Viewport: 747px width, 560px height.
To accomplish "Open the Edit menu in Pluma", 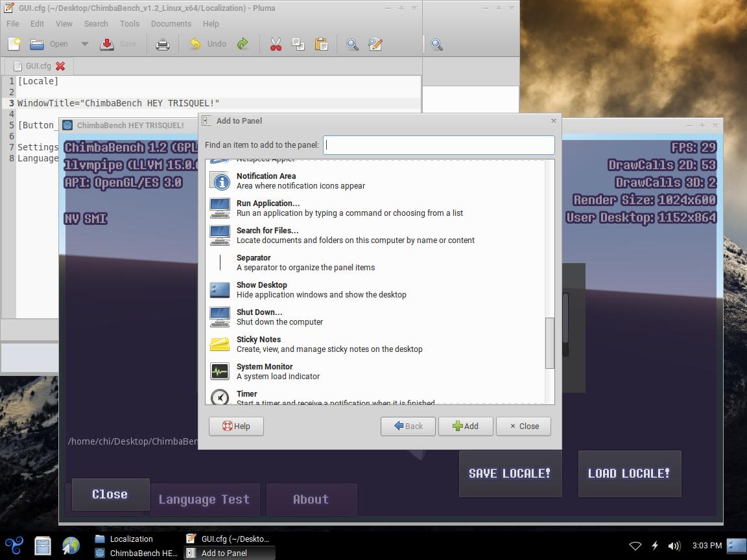I will [37, 24].
